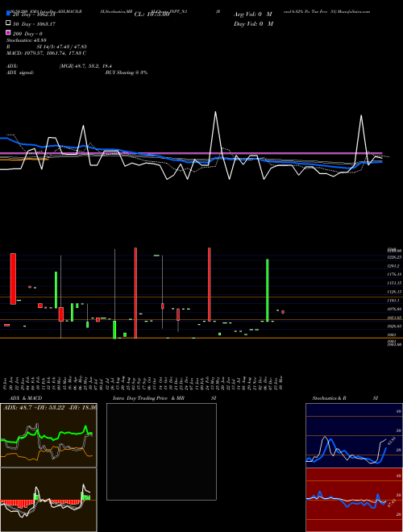Open the ADX indicator chart with green line

48,435
